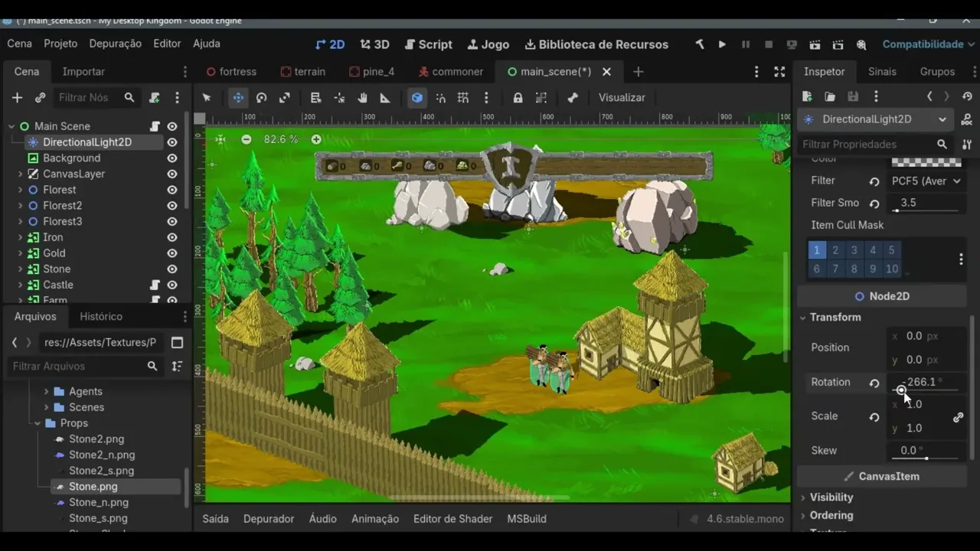Hide the Background node
Image resolution: width=980 pixels, height=551 pixels.
(x=172, y=158)
